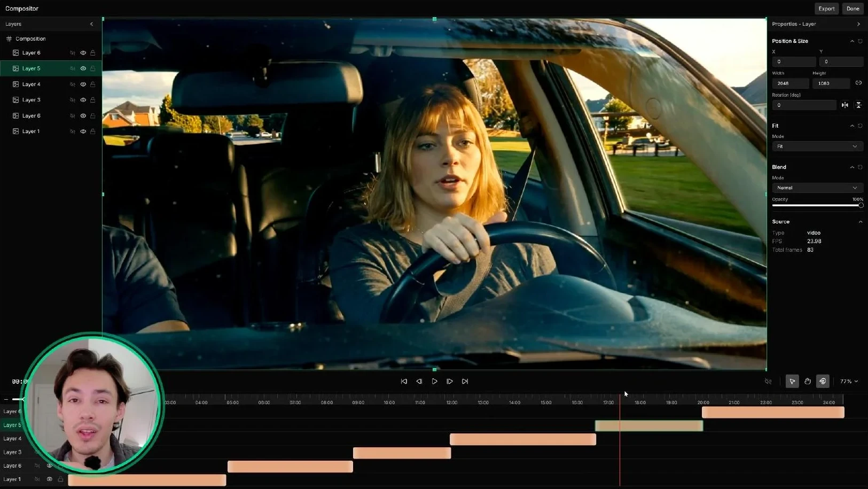Toggle mute for Layer 1 in Layers panel
Image resolution: width=868 pixels, height=489 pixels.
(73, 131)
